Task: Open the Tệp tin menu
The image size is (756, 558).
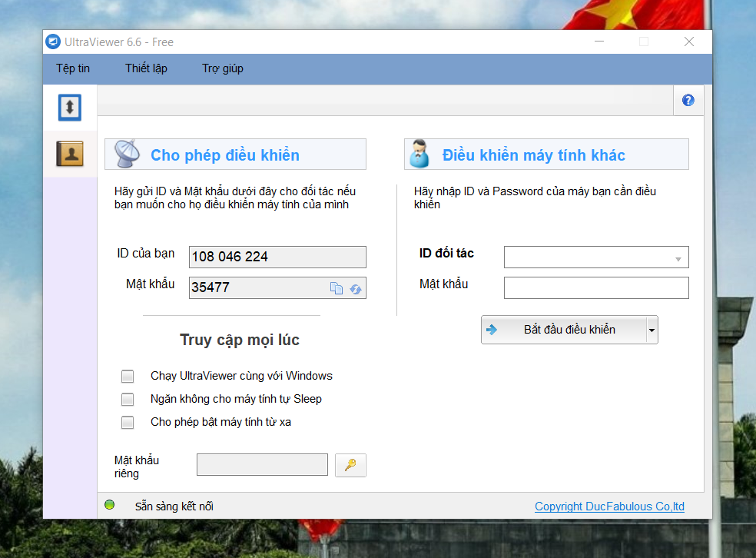Action: coord(73,68)
